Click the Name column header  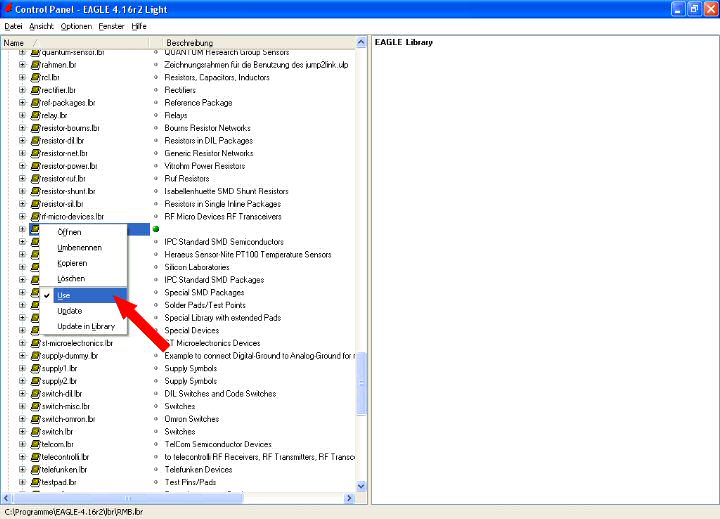click(14, 43)
